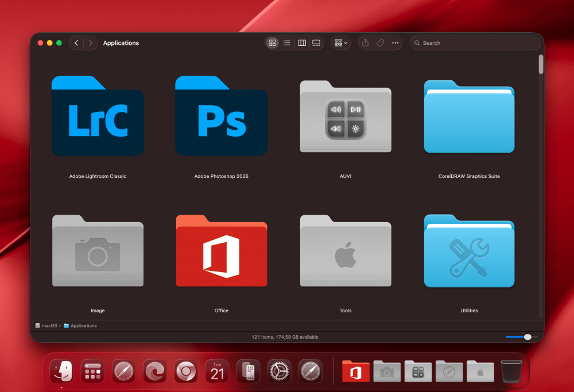The image size is (574, 392).
Task: Click the 'Utilities' folder name label
Action: tap(470, 311)
